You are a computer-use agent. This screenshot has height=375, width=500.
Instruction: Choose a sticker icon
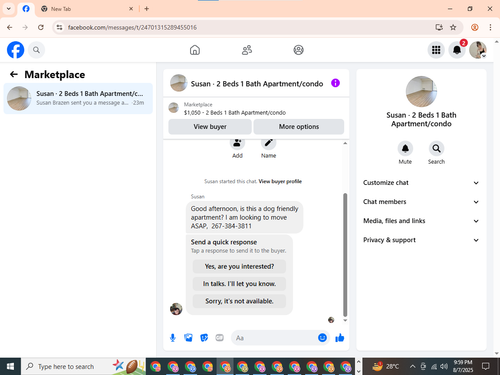point(204,338)
